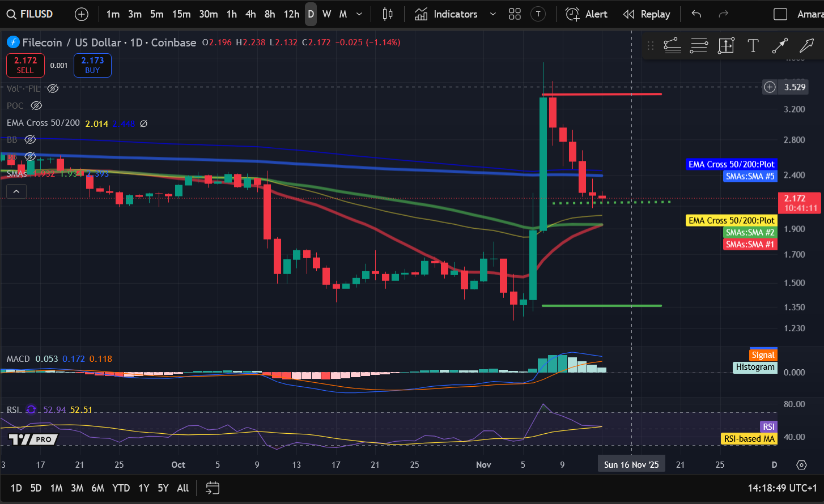Viewport: 824px width, 504px height.
Task: Click the BUY 2.173 button
Action: (92, 65)
